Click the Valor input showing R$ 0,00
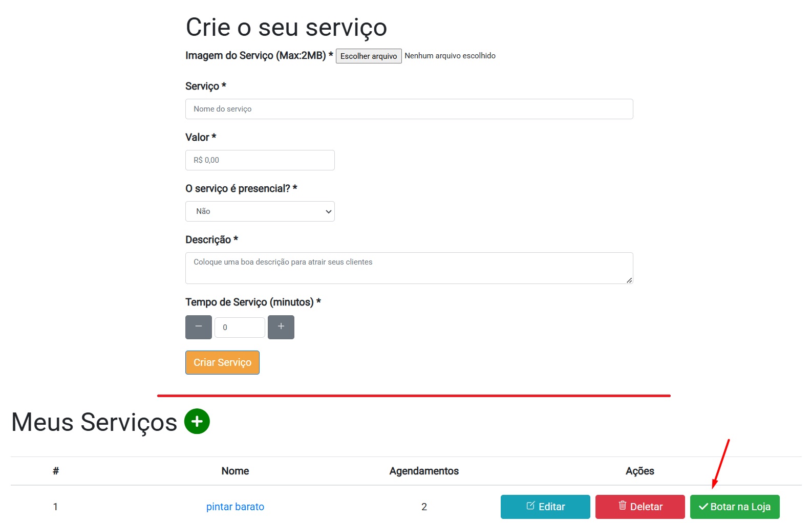This screenshot has height=523, width=812. pyautogui.click(x=260, y=160)
